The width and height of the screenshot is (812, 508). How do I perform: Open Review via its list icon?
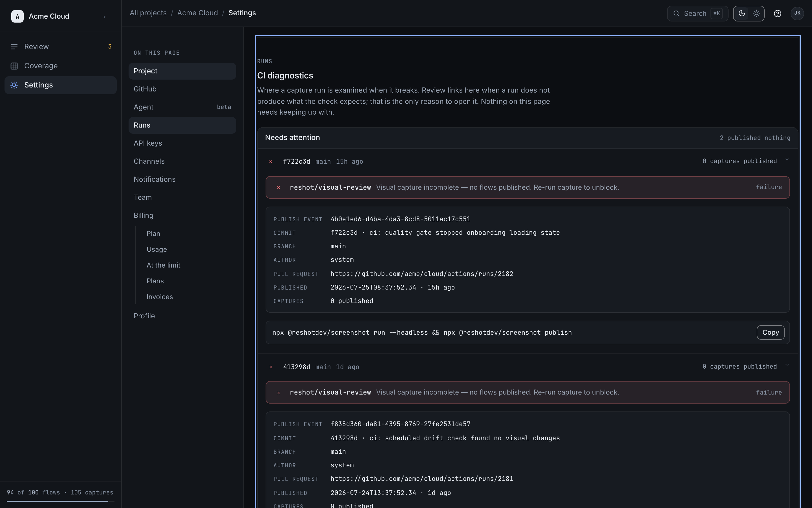click(x=14, y=47)
